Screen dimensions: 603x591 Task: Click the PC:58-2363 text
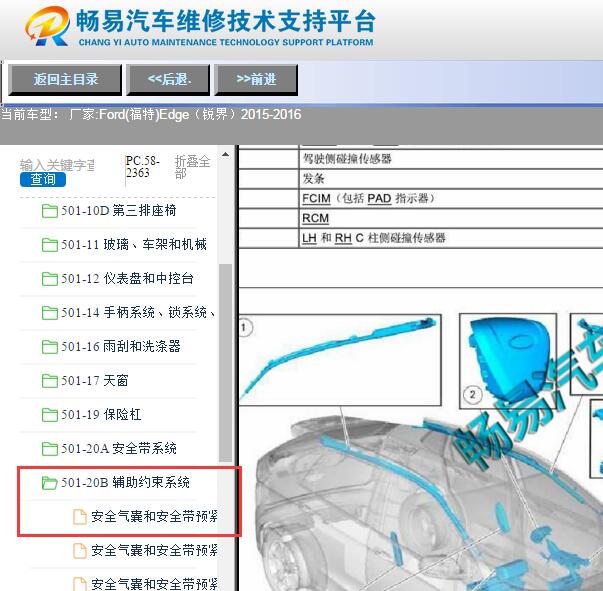tap(143, 166)
